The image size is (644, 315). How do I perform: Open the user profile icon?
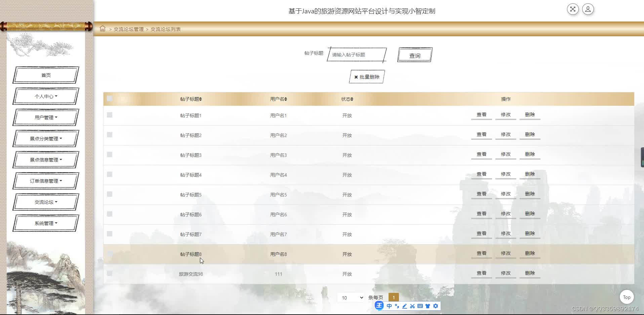588,9
